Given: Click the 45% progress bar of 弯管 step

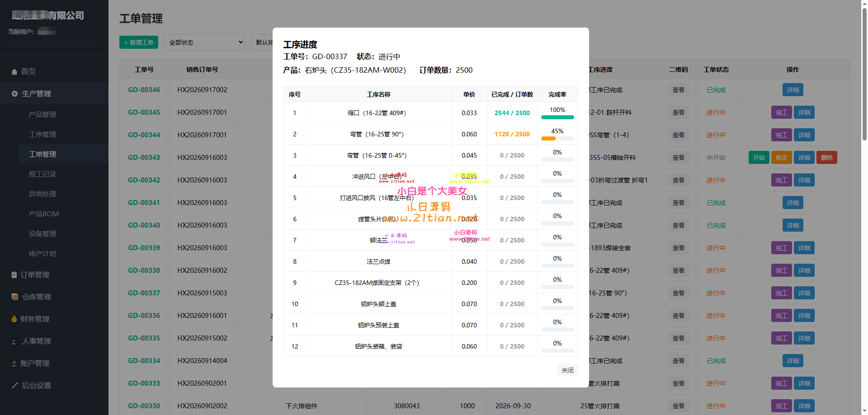Looking at the screenshot, I should pos(557,139).
